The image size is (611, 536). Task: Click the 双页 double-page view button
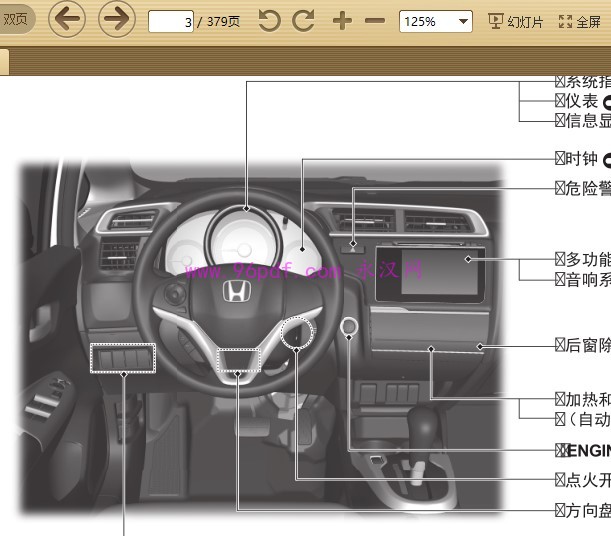click(16, 19)
